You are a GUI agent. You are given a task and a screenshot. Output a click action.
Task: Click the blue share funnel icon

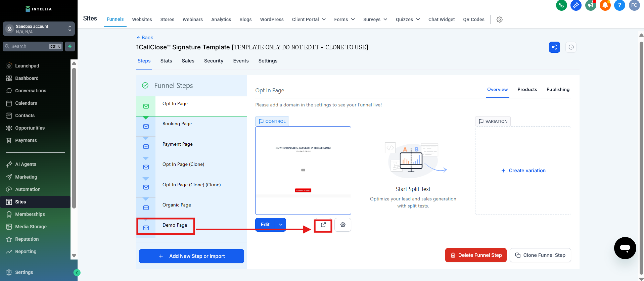click(554, 47)
